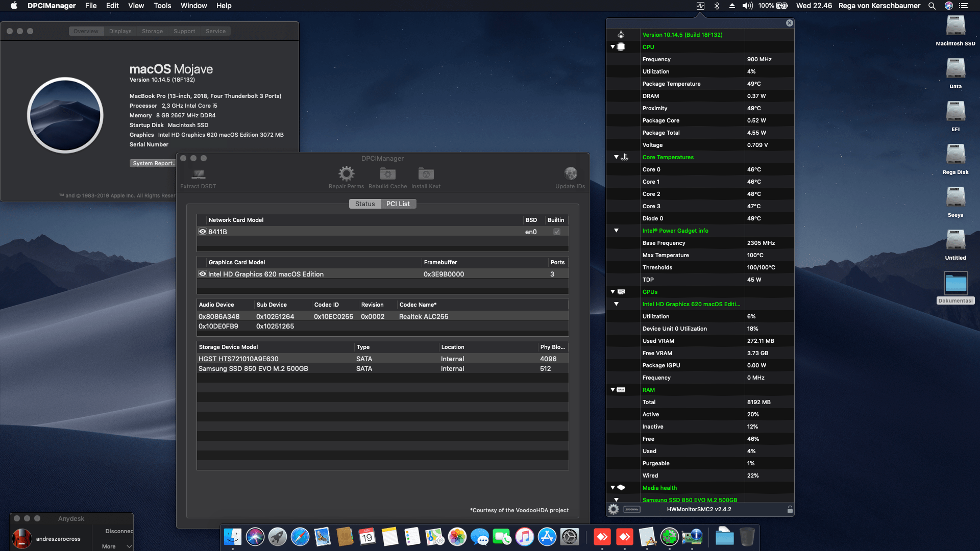
Task: Open the Tools menu
Action: tap(162, 6)
